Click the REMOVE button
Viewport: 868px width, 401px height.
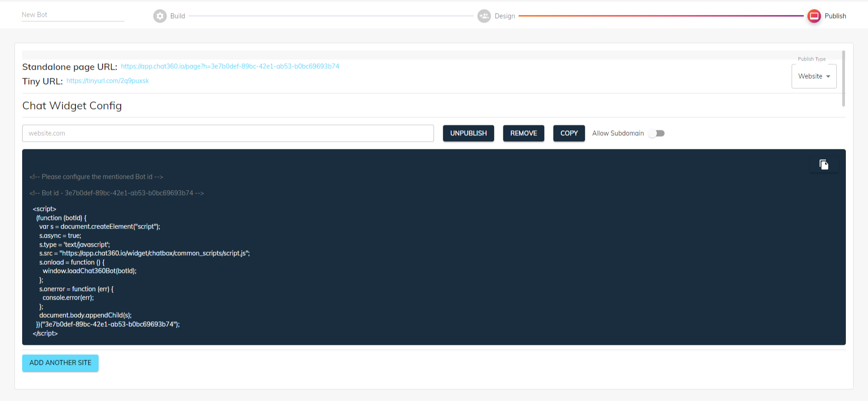(524, 133)
